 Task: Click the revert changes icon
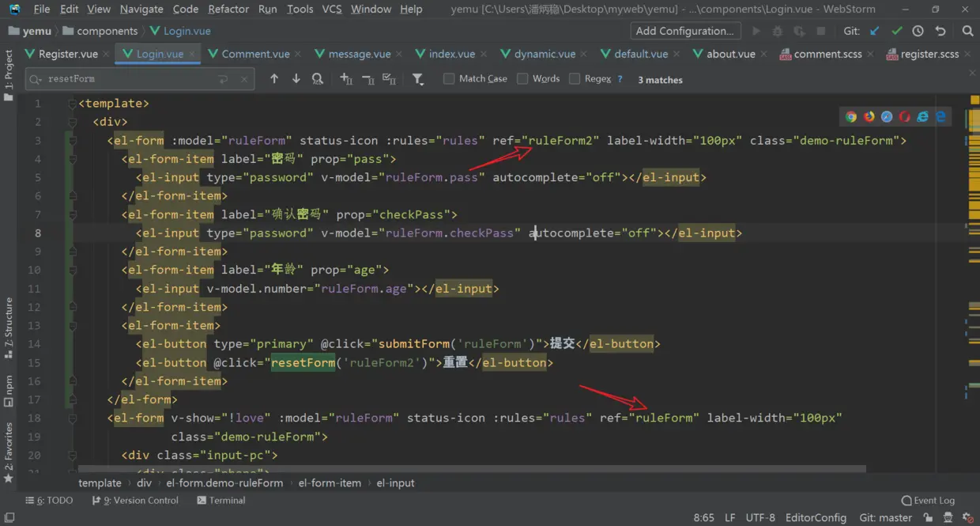(x=940, y=31)
